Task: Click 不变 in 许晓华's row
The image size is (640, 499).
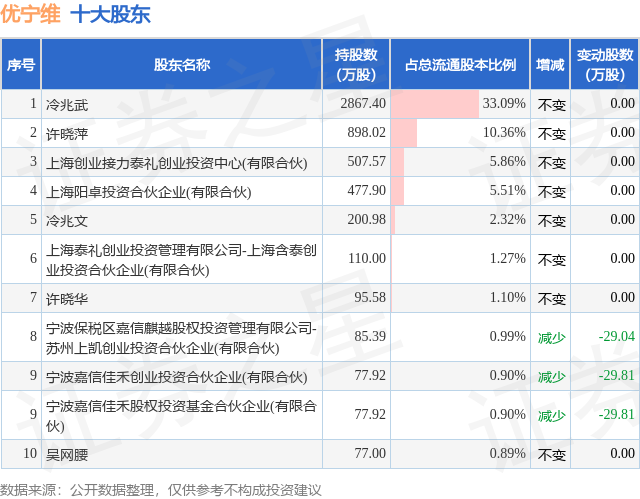Action: point(551,299)
